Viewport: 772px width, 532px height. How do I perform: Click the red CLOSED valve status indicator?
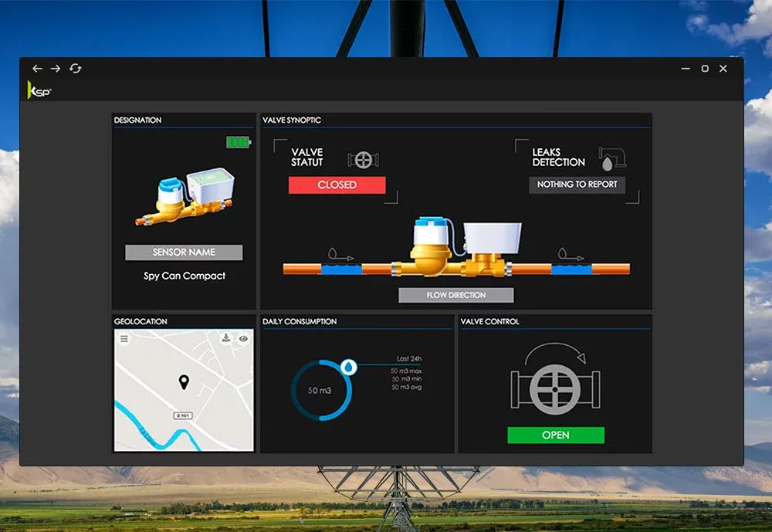[337, 185]
